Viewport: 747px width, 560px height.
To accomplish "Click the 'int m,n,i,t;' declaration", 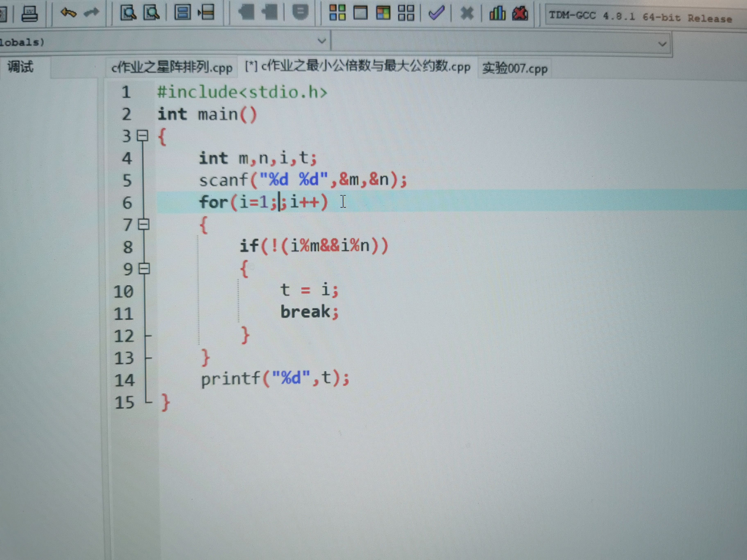I will pos(258,158).
